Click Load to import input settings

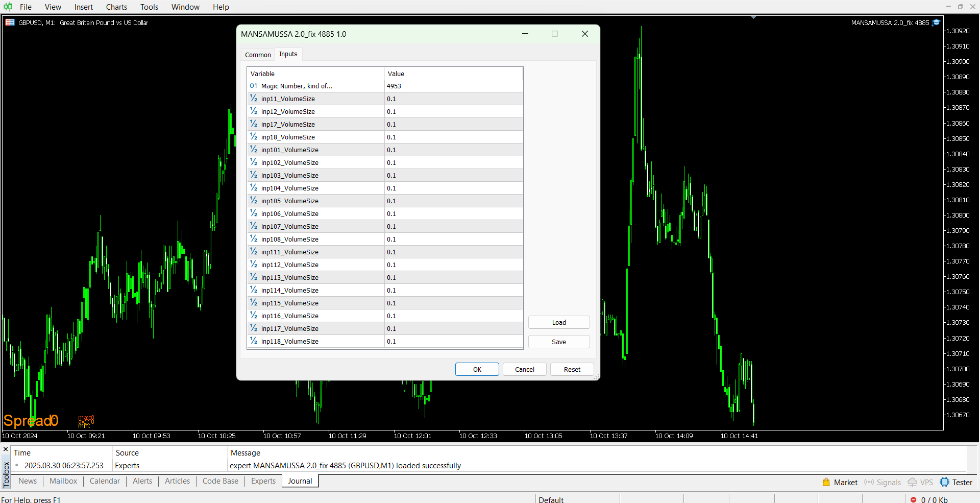pyautogui.click(x=558, y=322)
